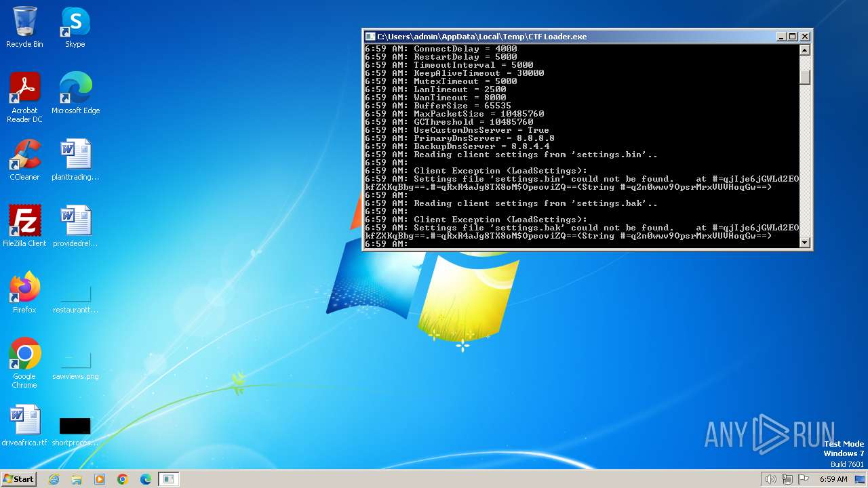Click the console vertical scroll thumb
The image size is (868, 488).
[x=805, y=77]
